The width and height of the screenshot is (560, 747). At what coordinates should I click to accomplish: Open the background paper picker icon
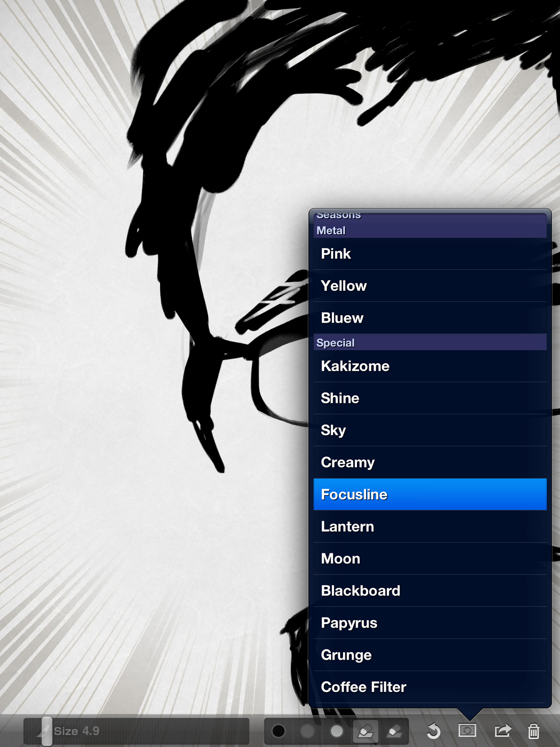467,730
